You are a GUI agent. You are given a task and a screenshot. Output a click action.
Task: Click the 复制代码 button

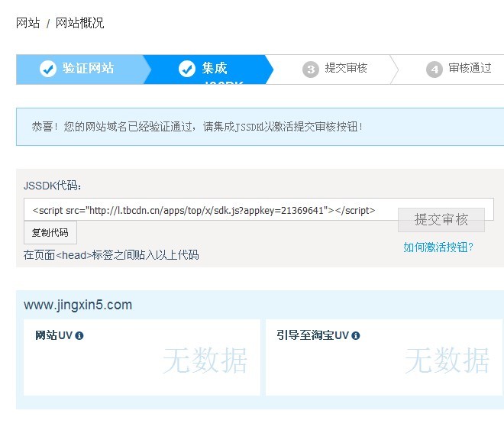click(x=50, y=232)
